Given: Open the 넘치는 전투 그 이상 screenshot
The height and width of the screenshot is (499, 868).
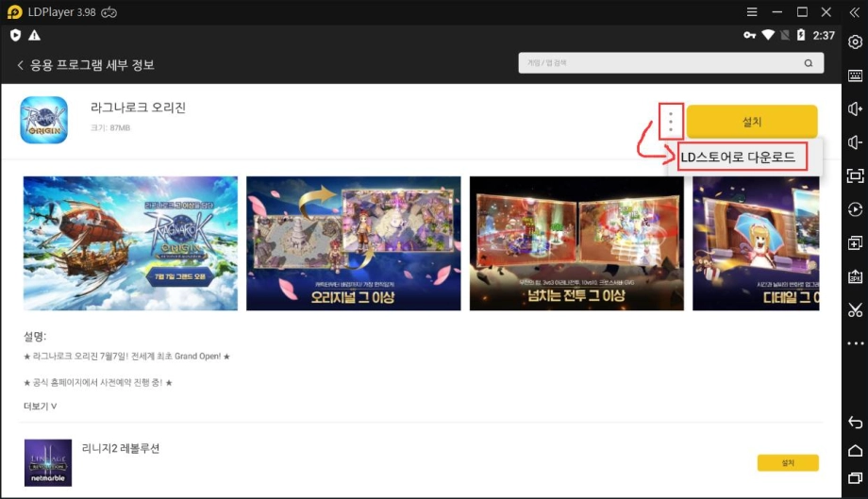Looking at the screenshot, I should [576, 243].
